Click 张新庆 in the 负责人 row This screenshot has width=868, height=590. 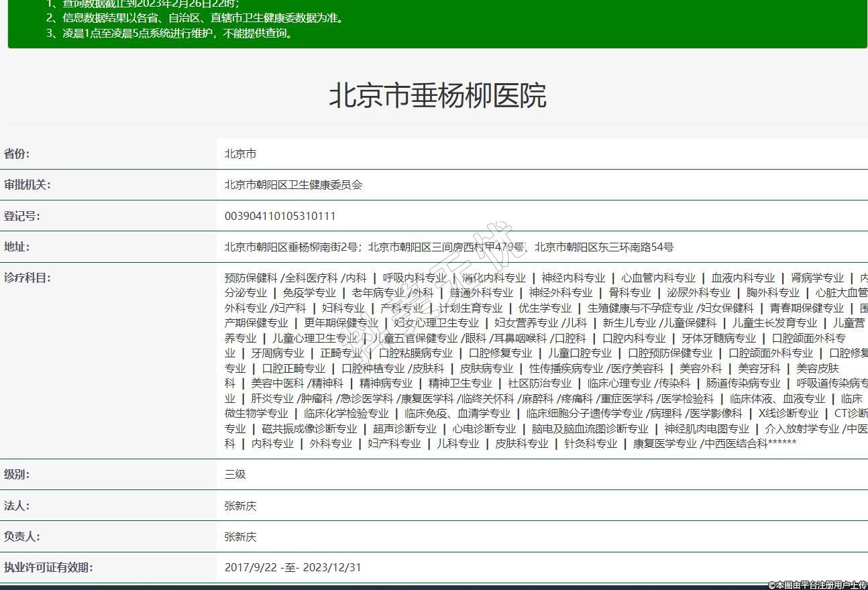tap(240, 537)
